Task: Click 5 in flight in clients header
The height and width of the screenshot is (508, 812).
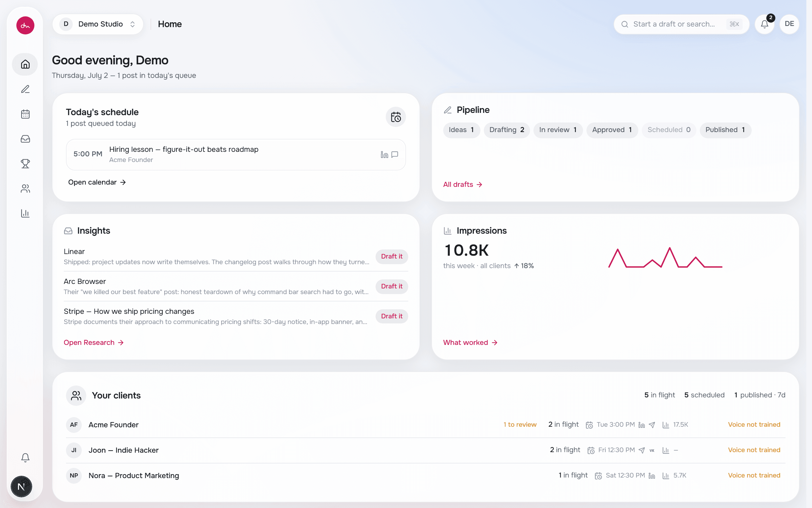Action: 659,395
